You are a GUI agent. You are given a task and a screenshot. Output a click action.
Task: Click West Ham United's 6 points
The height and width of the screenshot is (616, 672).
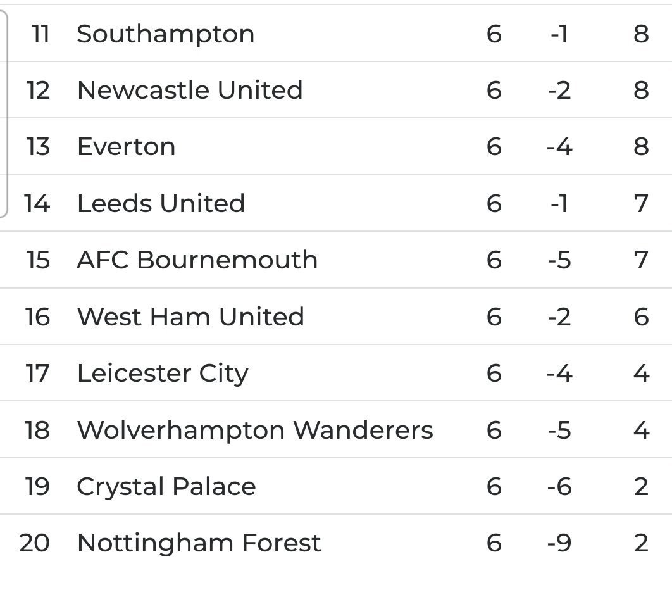tap(641, 317)
